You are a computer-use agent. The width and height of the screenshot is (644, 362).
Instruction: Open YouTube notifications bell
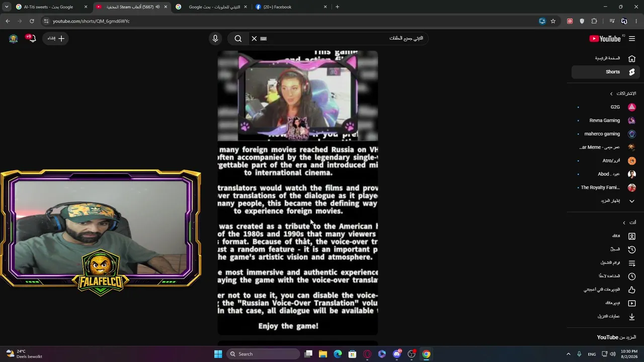click(32, 38)
